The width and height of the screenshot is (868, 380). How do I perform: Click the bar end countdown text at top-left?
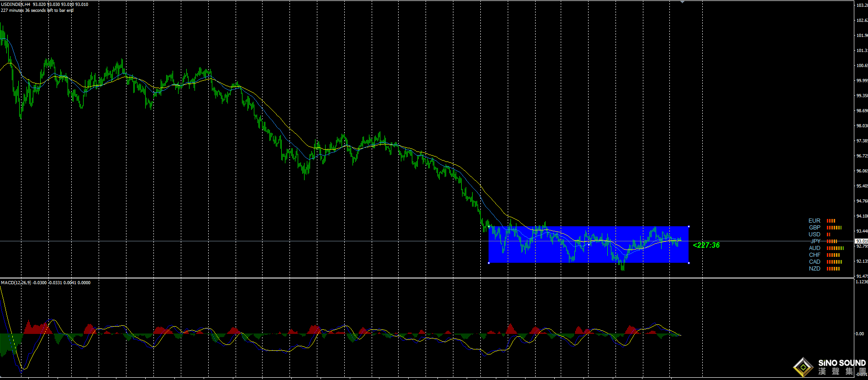click(37, 10)
